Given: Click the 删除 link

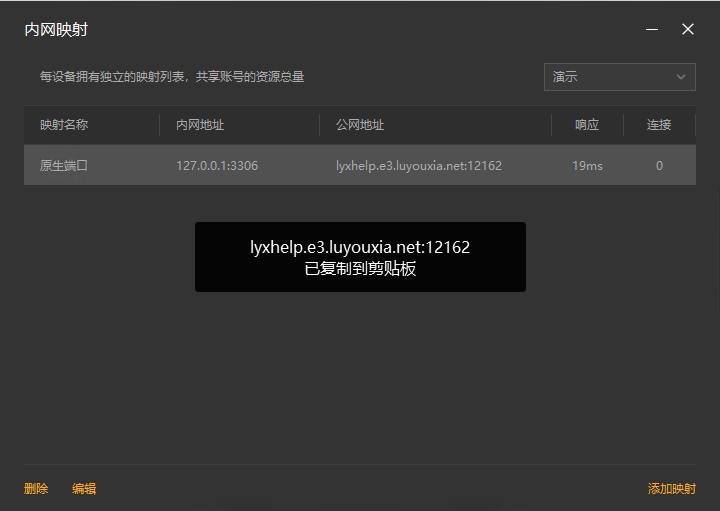Looking at the screenshot, I should pyautogui.click(x=36, y=489).
